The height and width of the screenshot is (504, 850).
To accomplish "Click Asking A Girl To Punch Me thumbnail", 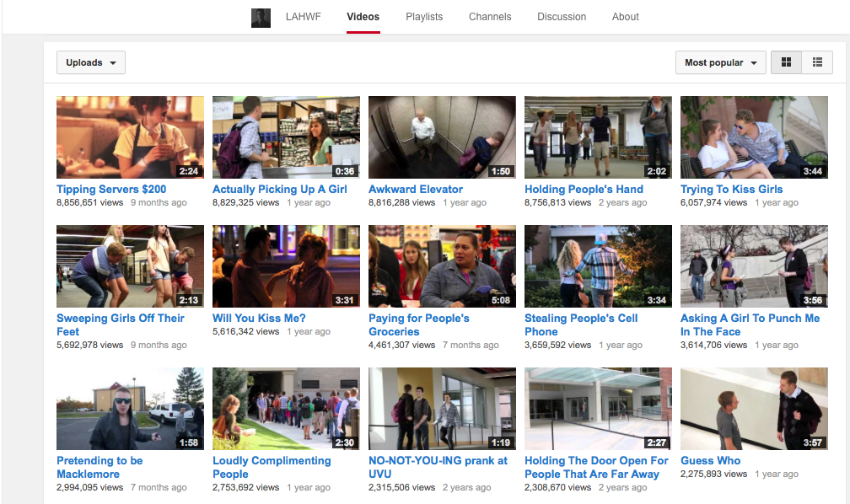I will 754,266.
